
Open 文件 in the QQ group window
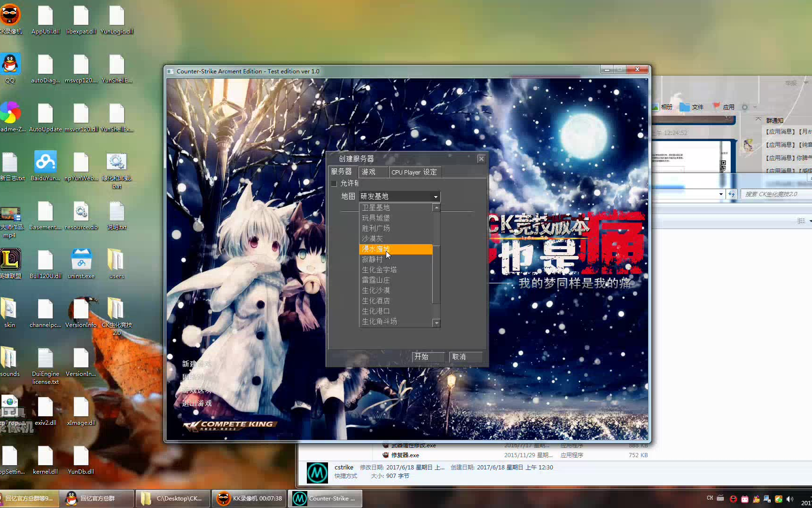click(692, 107)
